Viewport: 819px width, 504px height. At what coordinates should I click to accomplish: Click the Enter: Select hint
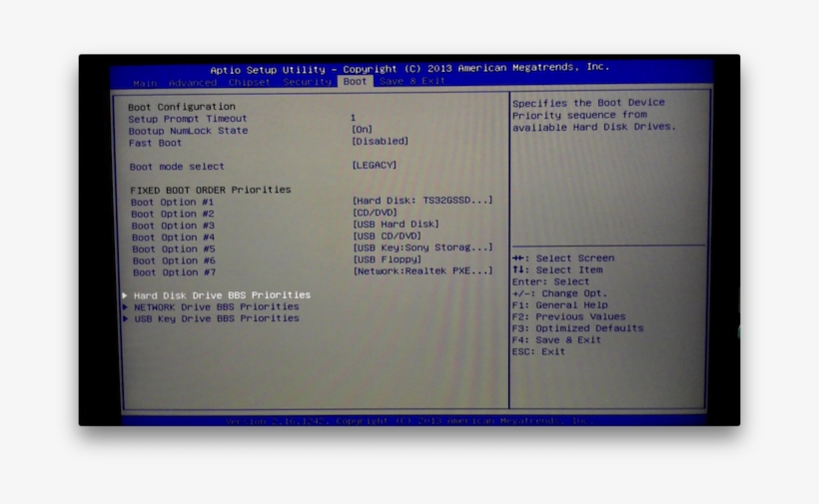(551, 281)
